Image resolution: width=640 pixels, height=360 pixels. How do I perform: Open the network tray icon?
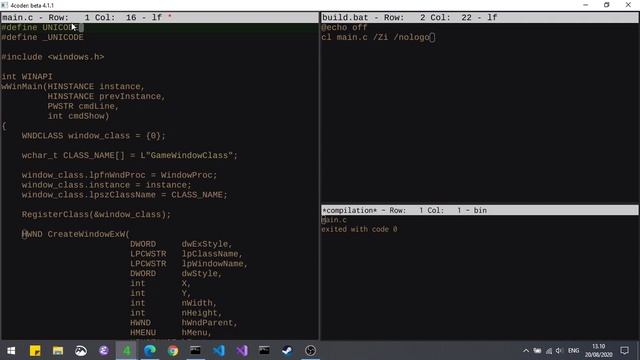click(549, 351)
